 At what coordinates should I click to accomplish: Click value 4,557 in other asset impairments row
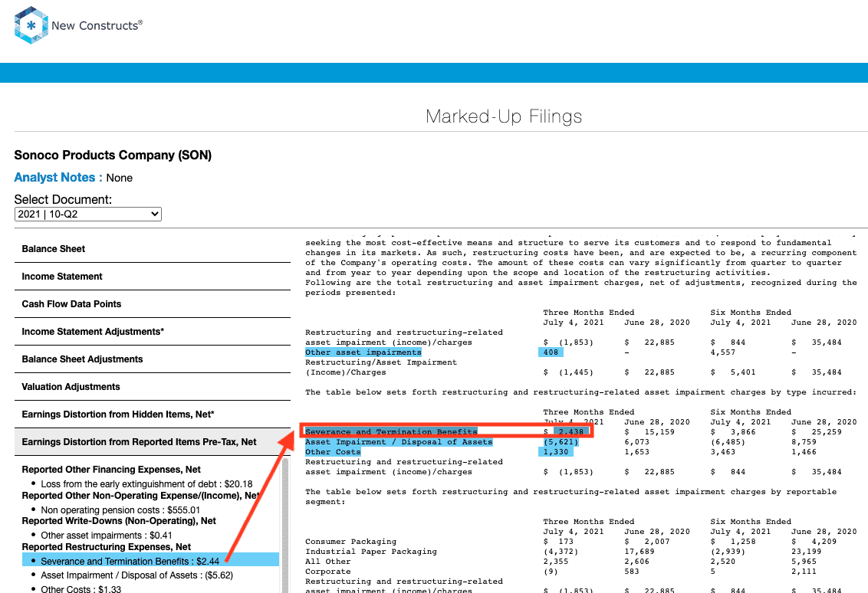723,352
